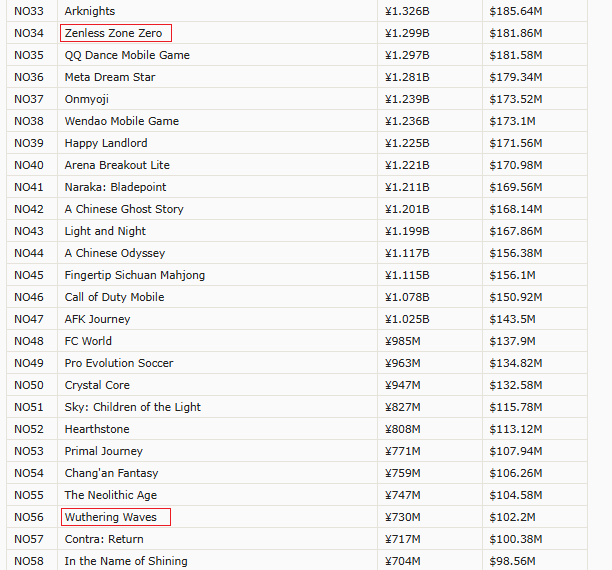This screenshot has width=612, height=570.
Task: Click Call of Duty Mobile name
Action: [x=114, y=297]
